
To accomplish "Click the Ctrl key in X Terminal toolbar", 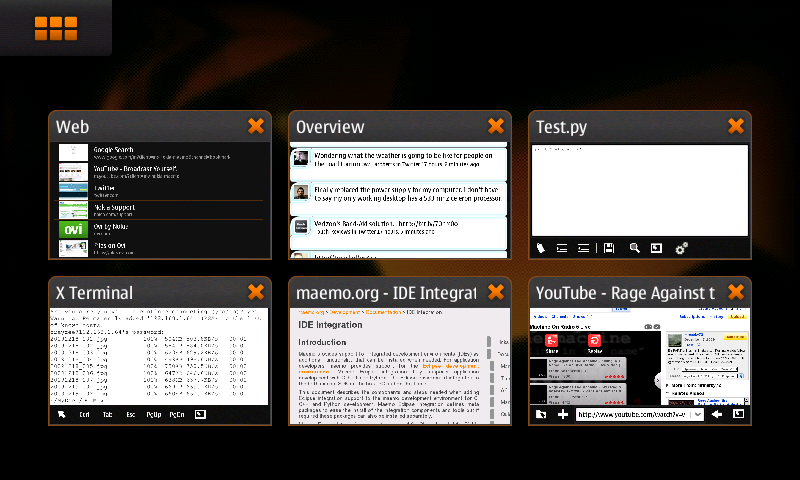I will coord(84,415).
